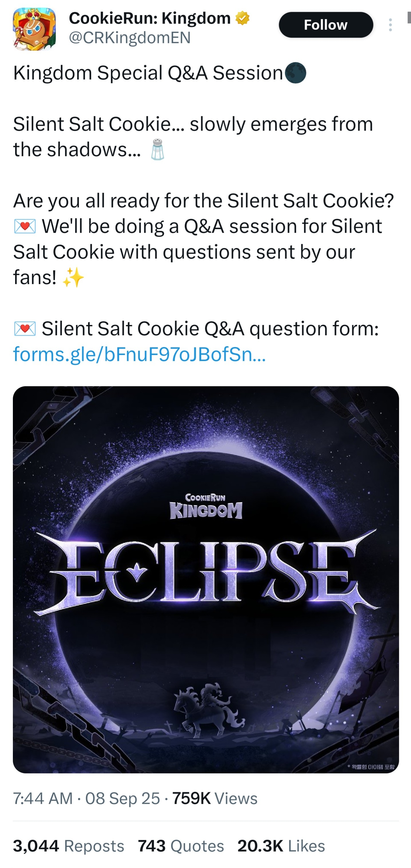Image resolution: width=411 pixels, height=868 pixels.
Task: Open the 743 Quotes list
Action: pyautogui.click(x=181, y=846)
